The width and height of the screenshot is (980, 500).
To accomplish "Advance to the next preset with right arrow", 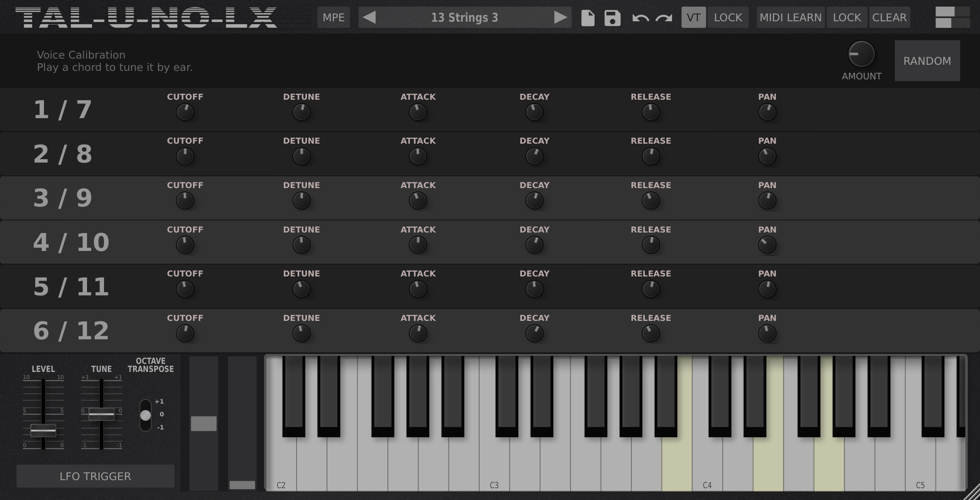I will click(x=560, y=17).
